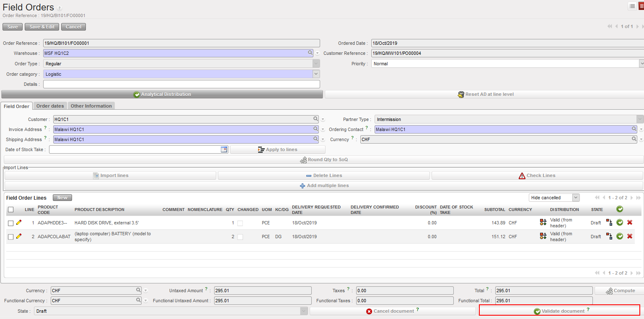The image size is (644, 319).
Task: Validate the hard disk drive line
Action: [x=620, y=223]
